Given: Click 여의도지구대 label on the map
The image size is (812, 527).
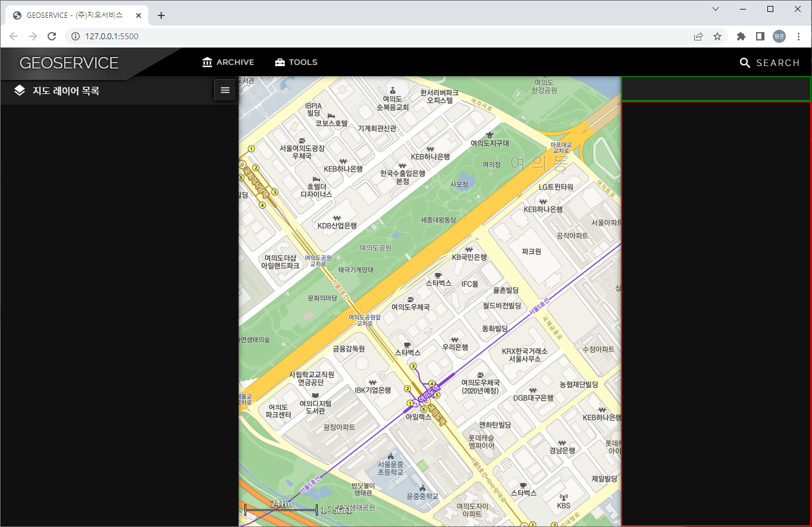Looking at the screenshot, I should click(x=490, y=143).
